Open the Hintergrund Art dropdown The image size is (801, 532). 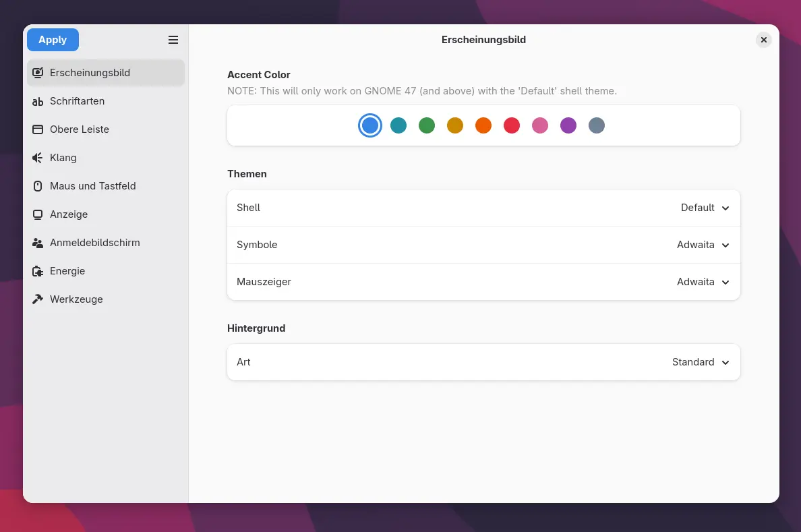click(x=701, y=362)
